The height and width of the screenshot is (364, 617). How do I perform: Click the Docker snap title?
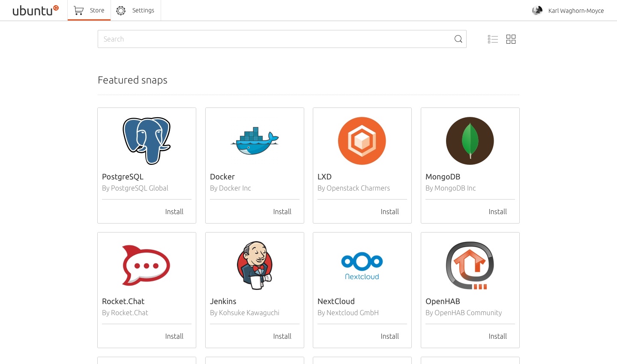coord(222,176)
